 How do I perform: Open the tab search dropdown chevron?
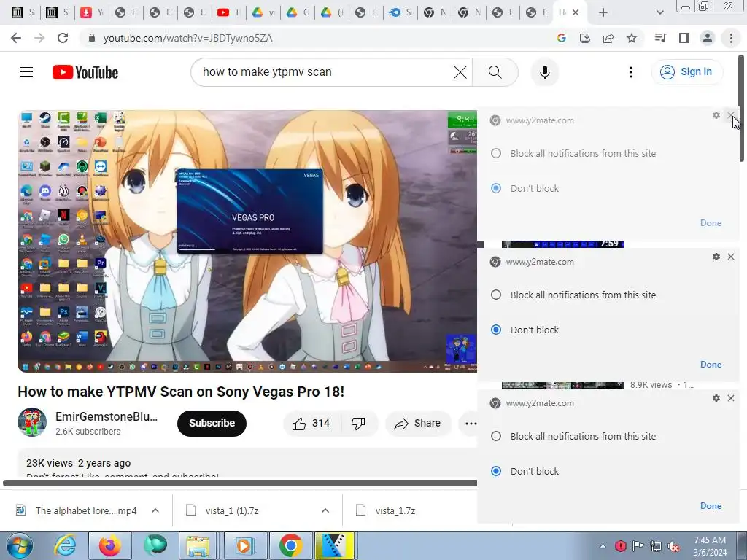click(659, 13)
